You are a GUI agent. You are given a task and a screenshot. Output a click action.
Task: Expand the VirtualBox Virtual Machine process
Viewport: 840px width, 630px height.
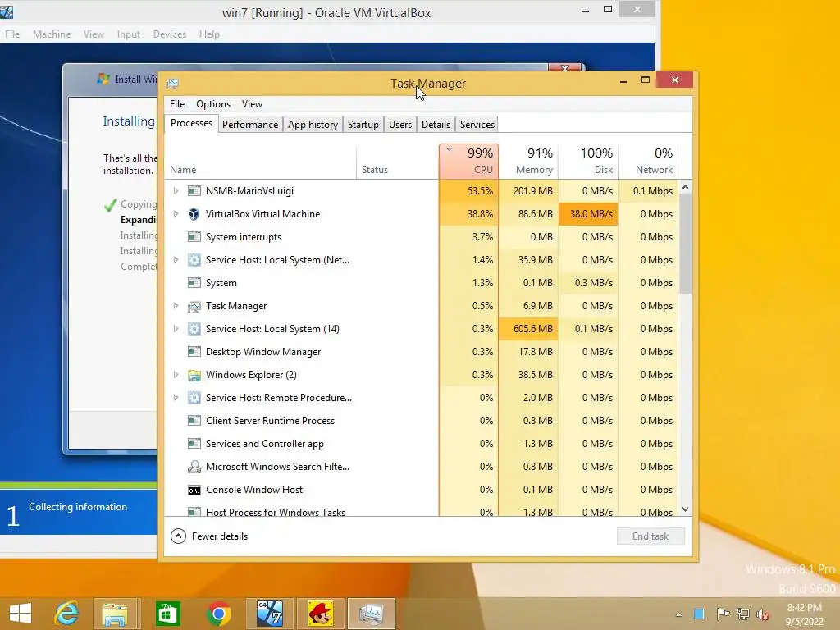click(x=176, y=214)
